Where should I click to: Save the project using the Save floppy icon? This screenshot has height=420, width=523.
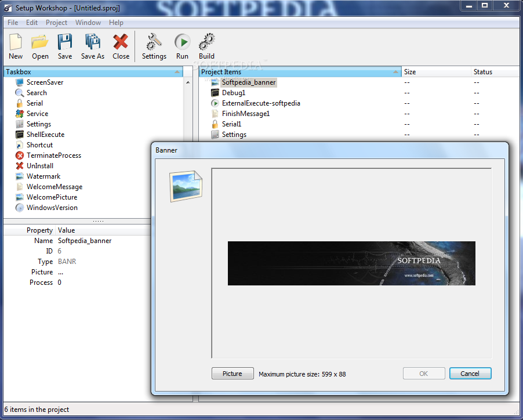[65, 42]
